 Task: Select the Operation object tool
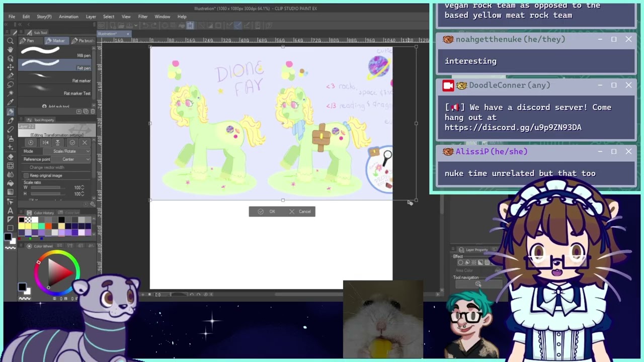[10, 58]
